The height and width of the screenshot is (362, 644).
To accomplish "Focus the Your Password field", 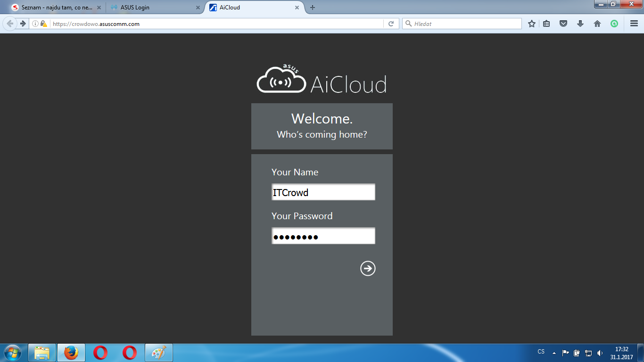I will (323, 236).
